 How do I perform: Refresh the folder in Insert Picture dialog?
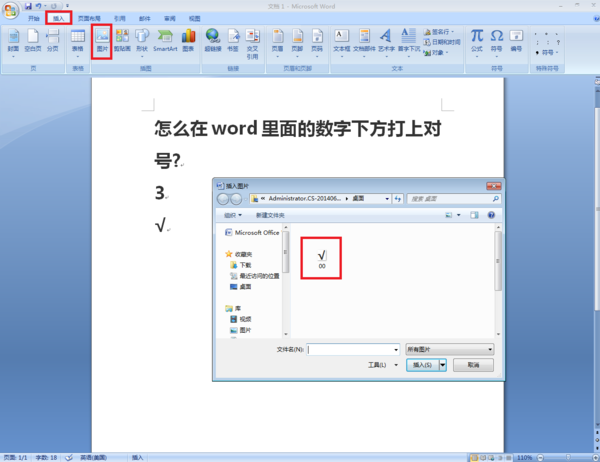[398, 199]
